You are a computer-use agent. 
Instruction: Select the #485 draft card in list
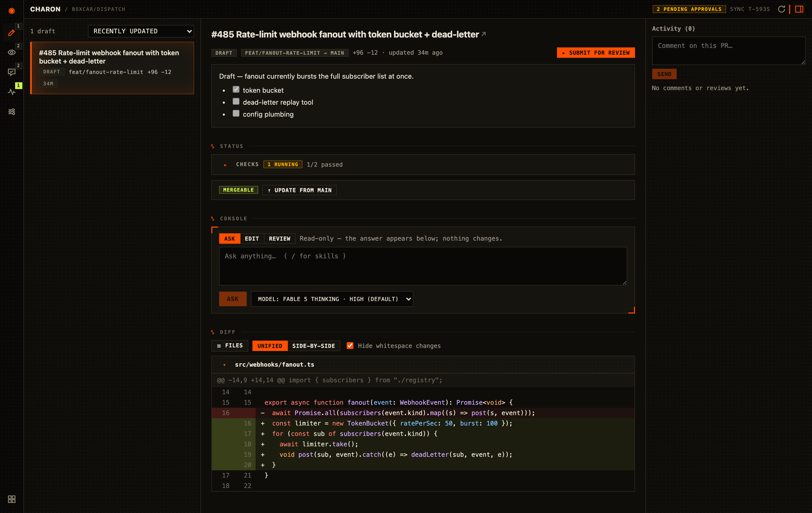(x=112, y=68)
